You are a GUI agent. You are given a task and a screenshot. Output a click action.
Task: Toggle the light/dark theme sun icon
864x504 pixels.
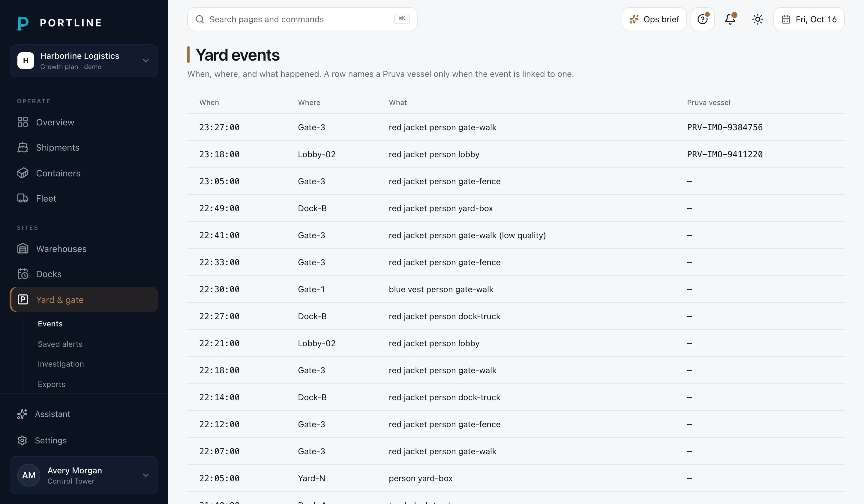click(758, 19)
